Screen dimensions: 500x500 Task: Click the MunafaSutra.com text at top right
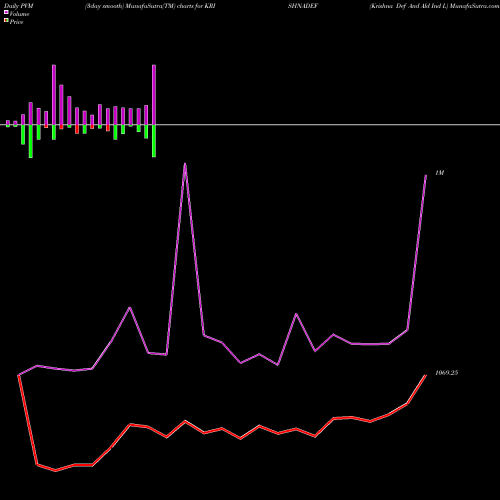(x=474, y=6)
